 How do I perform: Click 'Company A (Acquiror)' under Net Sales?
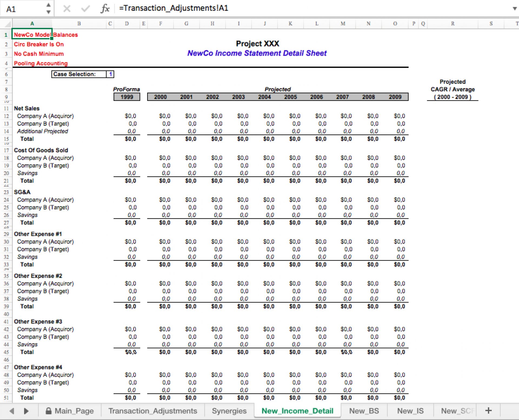(x=45, y=116)
